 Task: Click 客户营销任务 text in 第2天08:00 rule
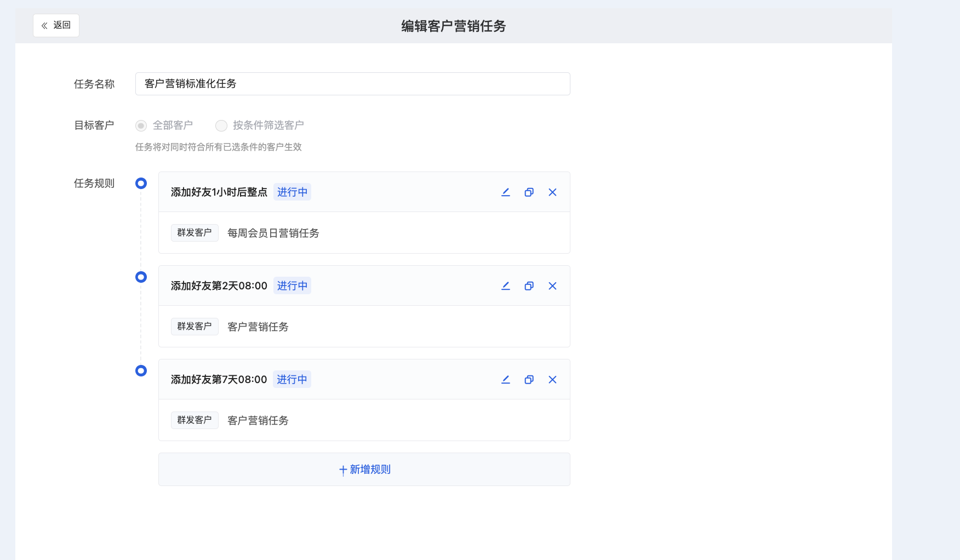(x=258, y=327)
